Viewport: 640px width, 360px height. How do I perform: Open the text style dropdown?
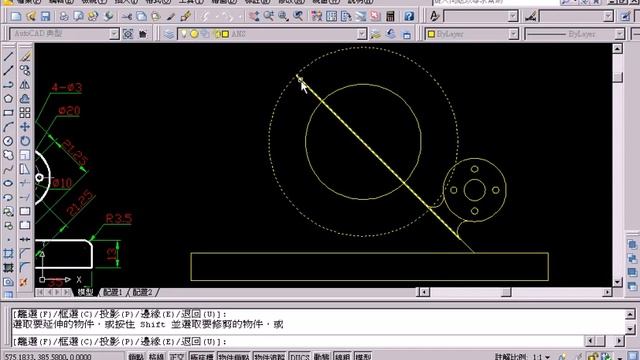[513, 16]
